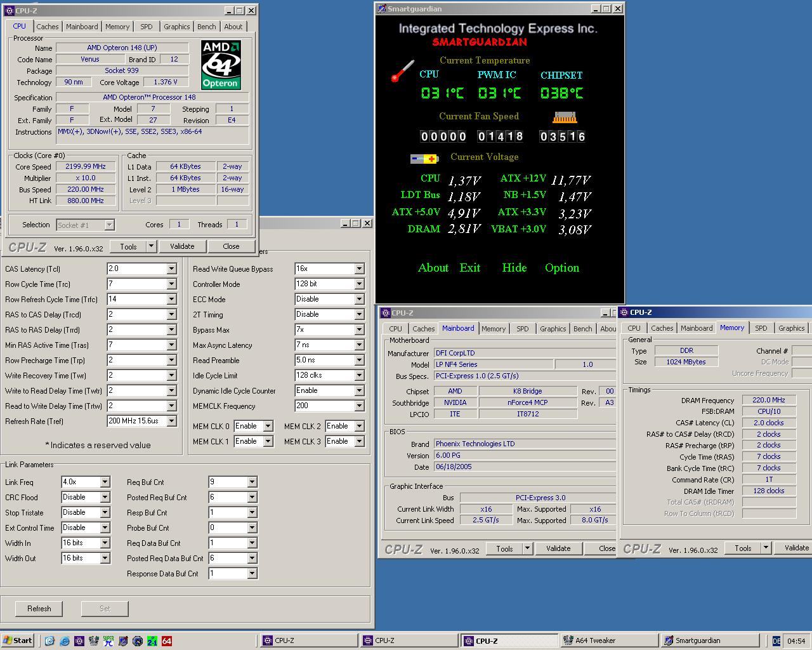This screenshot has width=812, height=650.
Task: Click the DE language indicator in the tray
Action: 776,641
